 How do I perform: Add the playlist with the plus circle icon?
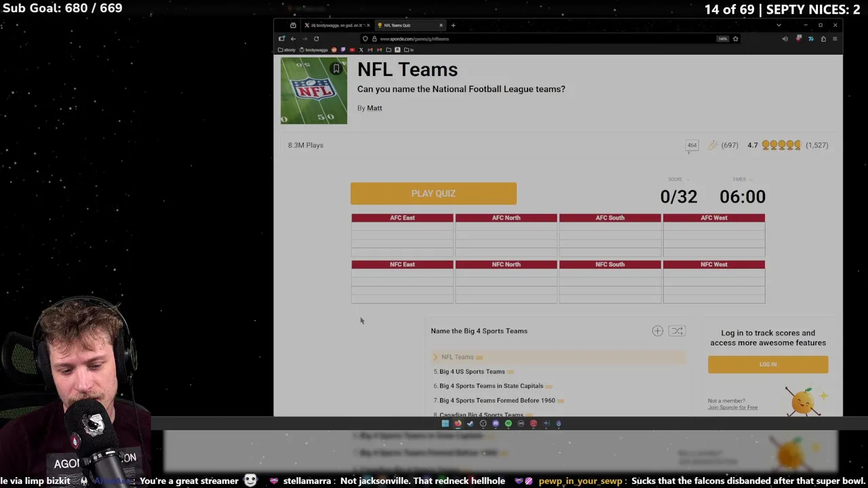(x=657, y=331)
